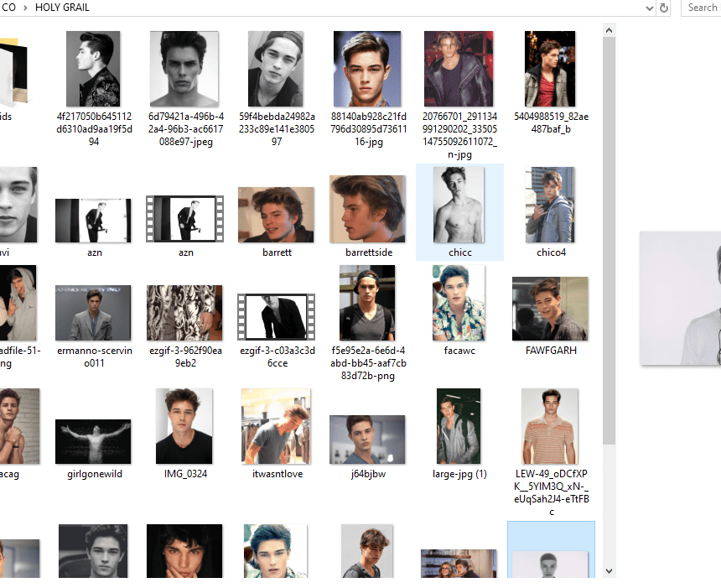This screenshot has height=588, width=721.
Task: Select the FAWFGARH image thumbnail
Action: click(551, 316)
